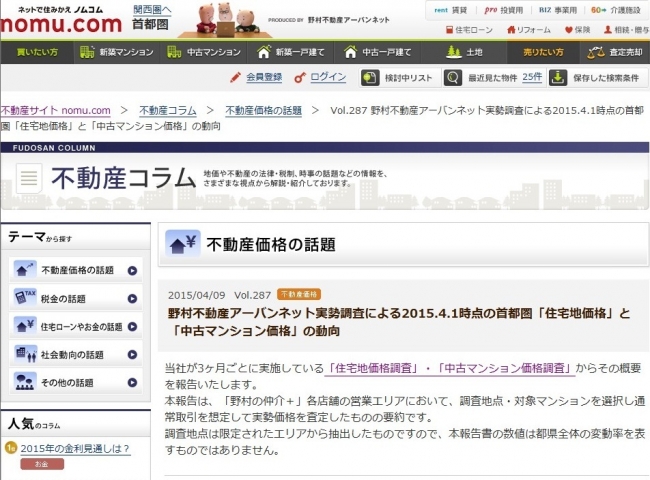Click the リフォーム house icon
Screen dimensions: 650x480
[x=511, y=30]
